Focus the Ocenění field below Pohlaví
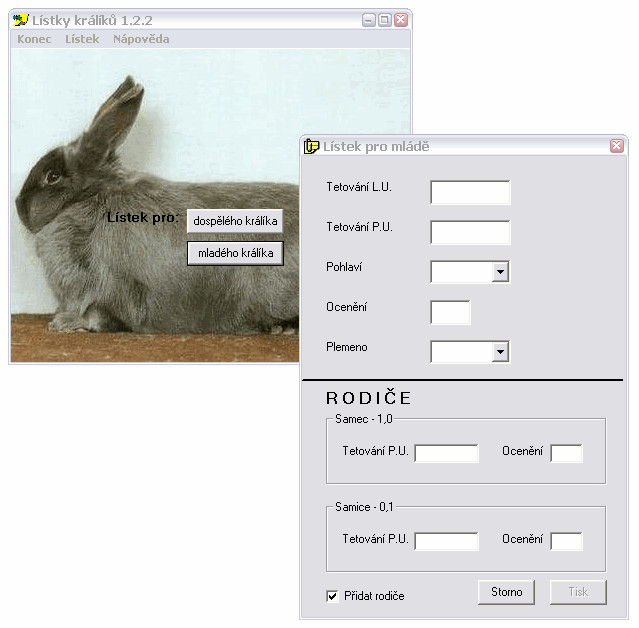This screenshot has height=628, width=639. click(450, 312)
